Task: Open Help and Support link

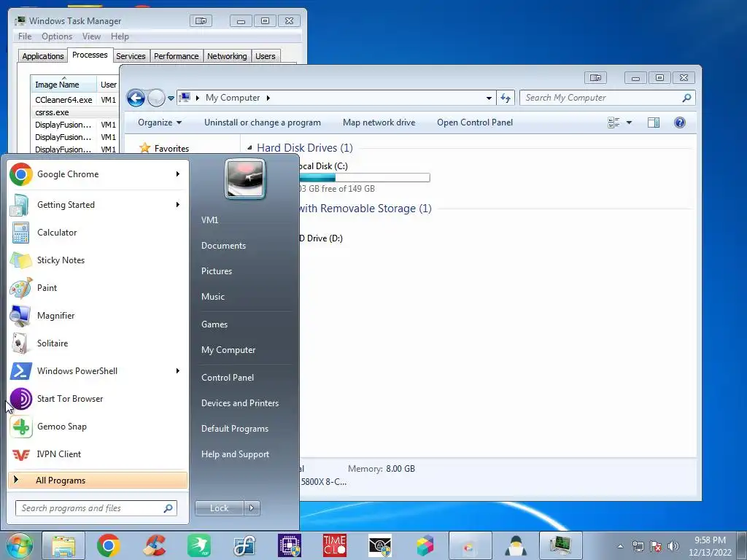Action: (236, 454)
